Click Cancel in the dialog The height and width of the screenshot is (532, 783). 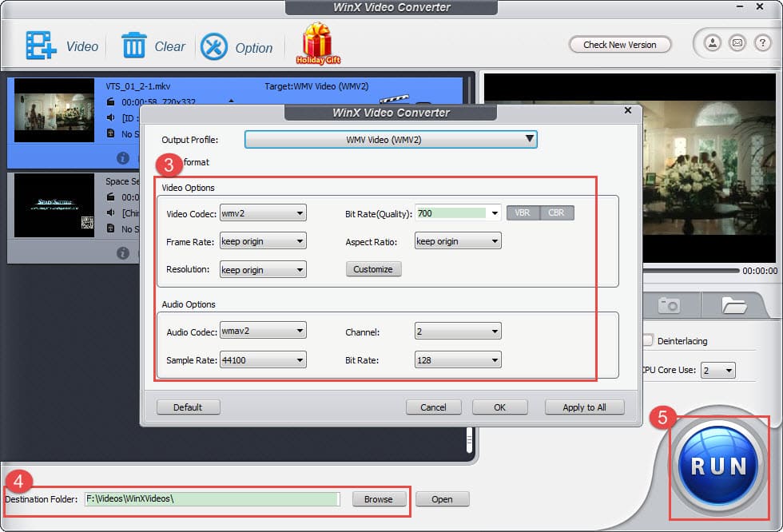433,407
